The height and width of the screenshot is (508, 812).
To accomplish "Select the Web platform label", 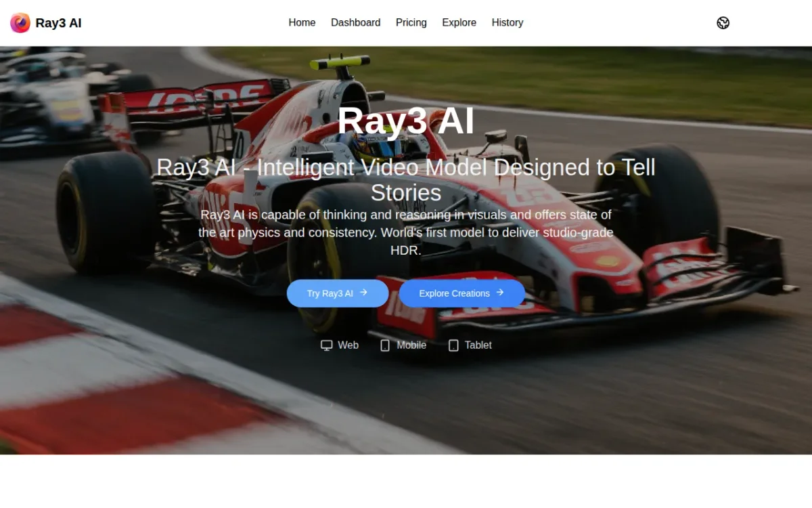I will point(348,345).
